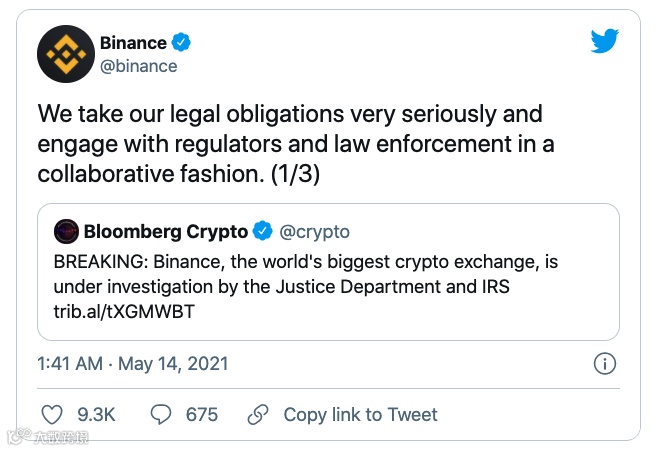The image size is (669, 451).
Task: Click Binance's blue verified badge
Action: click(181, 42)
